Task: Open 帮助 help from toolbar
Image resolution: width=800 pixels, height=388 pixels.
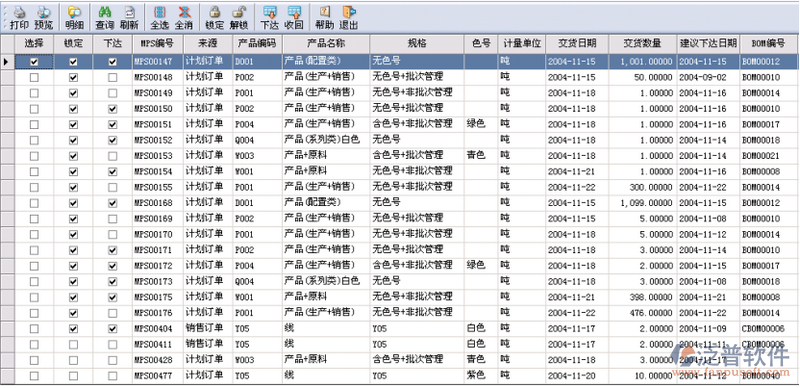Action: click(324, 17)
